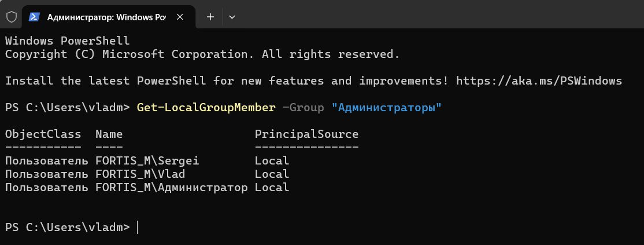
Task: Expand the new tab profiles dropdown chevron
Action: click(232, 17)
